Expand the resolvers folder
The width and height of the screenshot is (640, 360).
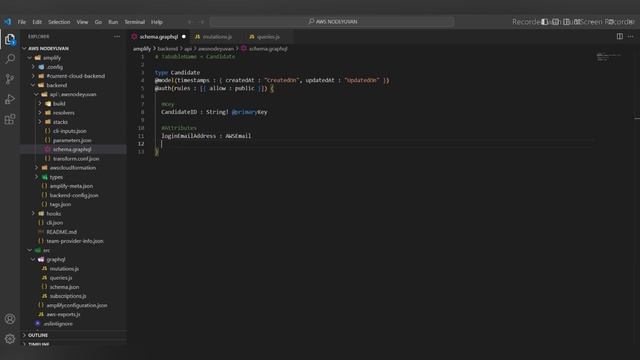40,113
